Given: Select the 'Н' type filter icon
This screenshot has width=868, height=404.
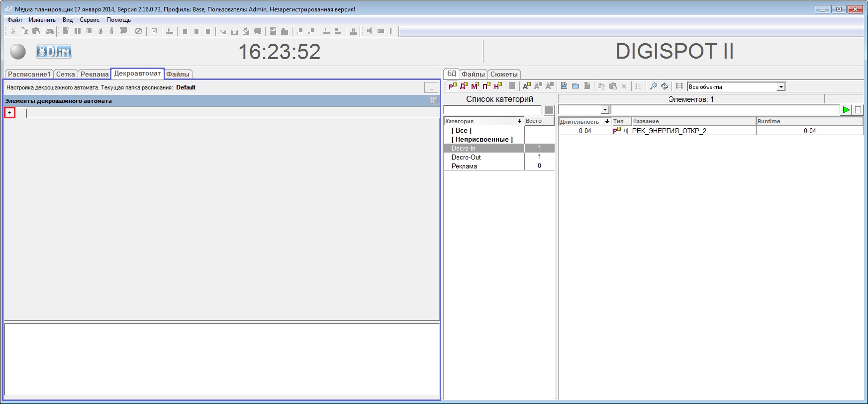Looking at the screenshot, I should [498, 86].
